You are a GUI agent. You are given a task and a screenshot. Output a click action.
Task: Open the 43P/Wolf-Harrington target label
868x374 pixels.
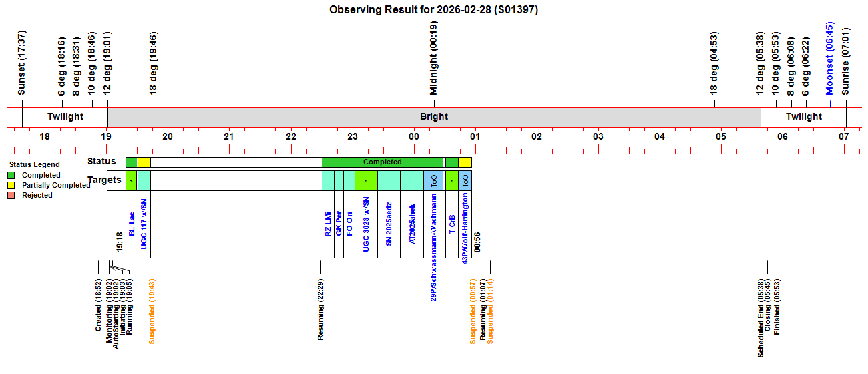465,229
